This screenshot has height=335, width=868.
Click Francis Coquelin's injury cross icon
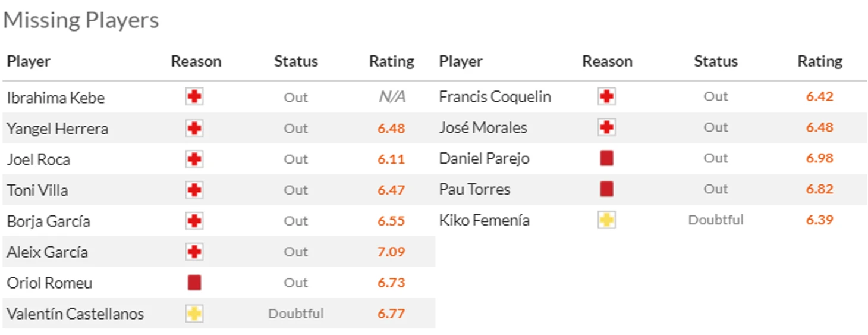606,96
